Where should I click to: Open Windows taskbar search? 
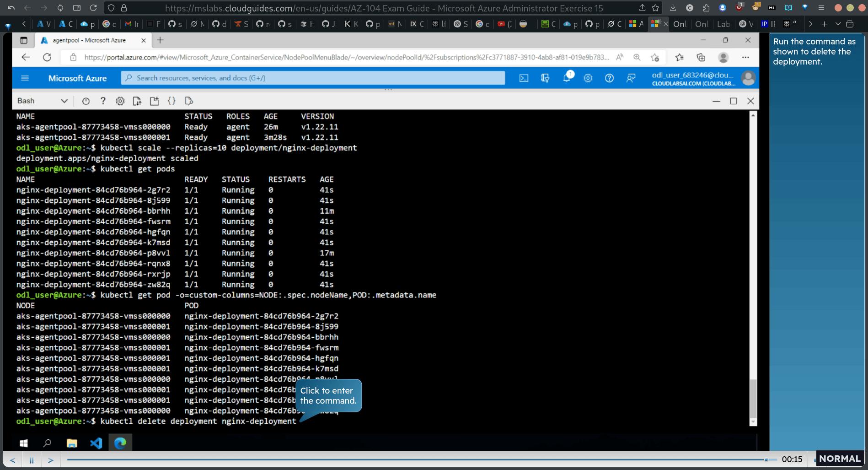[x=47, y=443]
